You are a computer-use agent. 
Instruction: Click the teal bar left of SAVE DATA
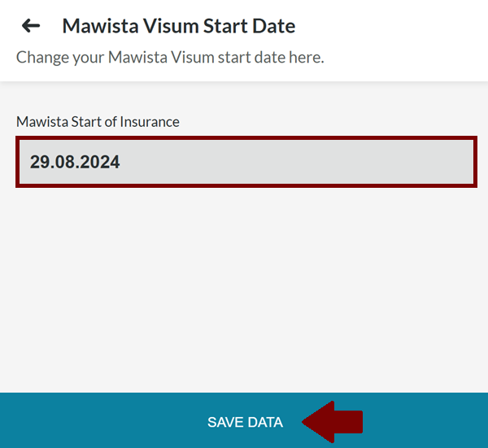[98, 422]
